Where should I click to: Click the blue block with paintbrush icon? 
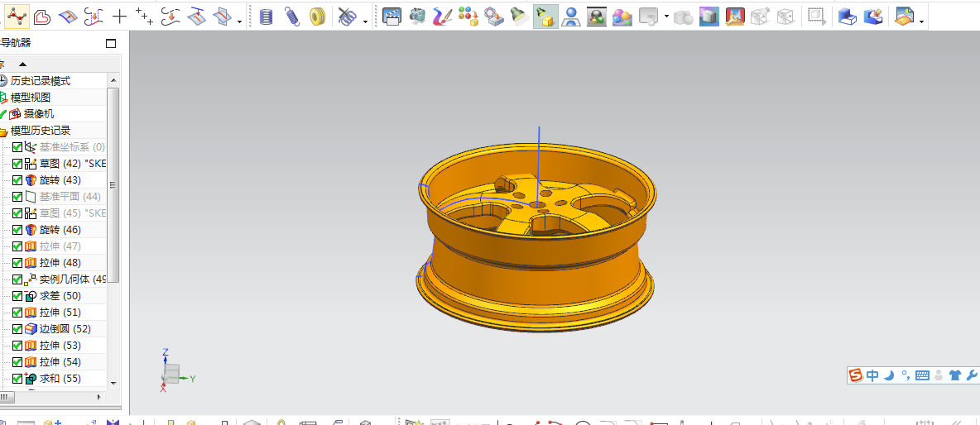pyautogui.click(x=873, y=17)
